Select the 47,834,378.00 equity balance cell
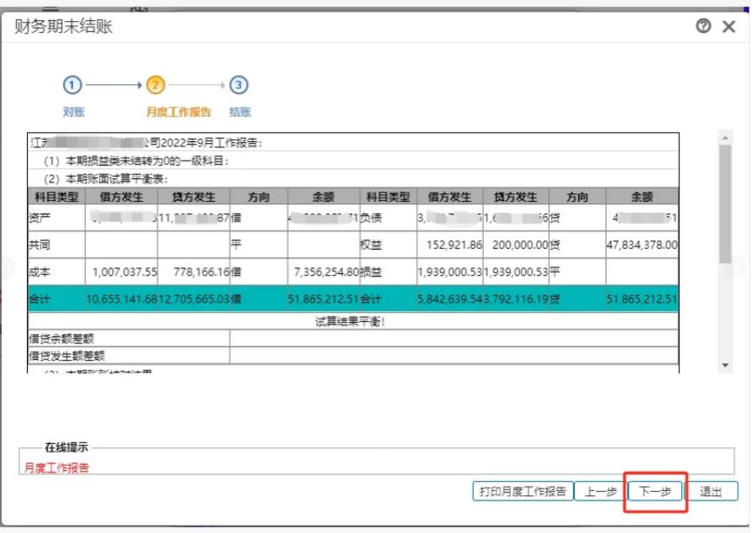 642,245
